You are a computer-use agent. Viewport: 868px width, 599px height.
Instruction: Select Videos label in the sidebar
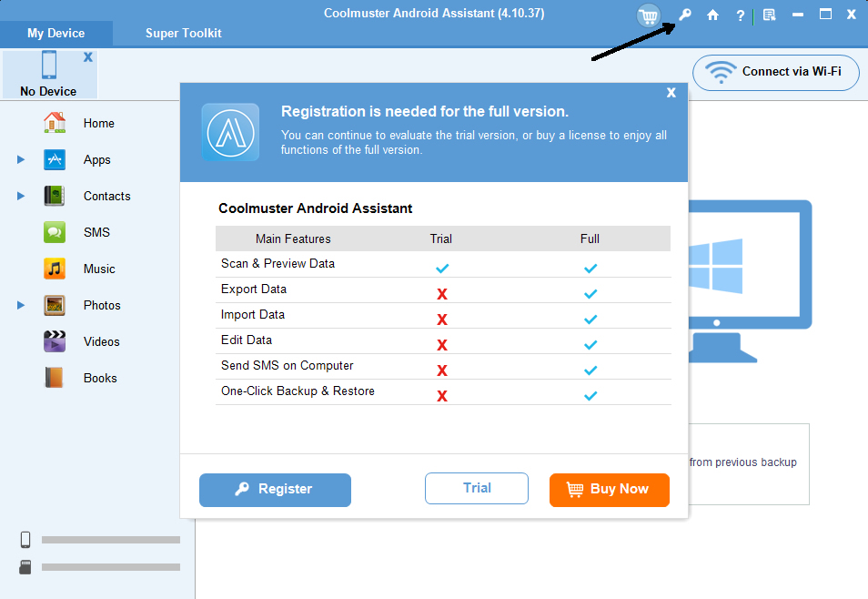tap(101, 342)
